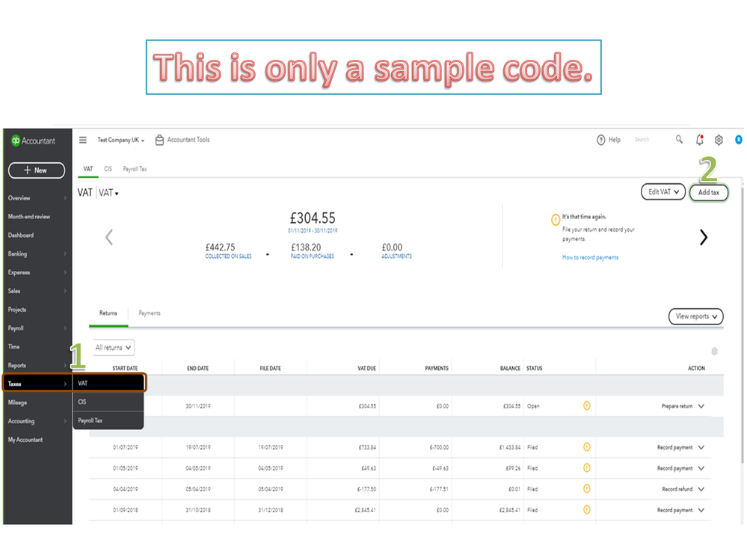747x560 pixels.
Task: Expand Prepare return action arrow
Action: pyautogui.click(x=701, y=406)
